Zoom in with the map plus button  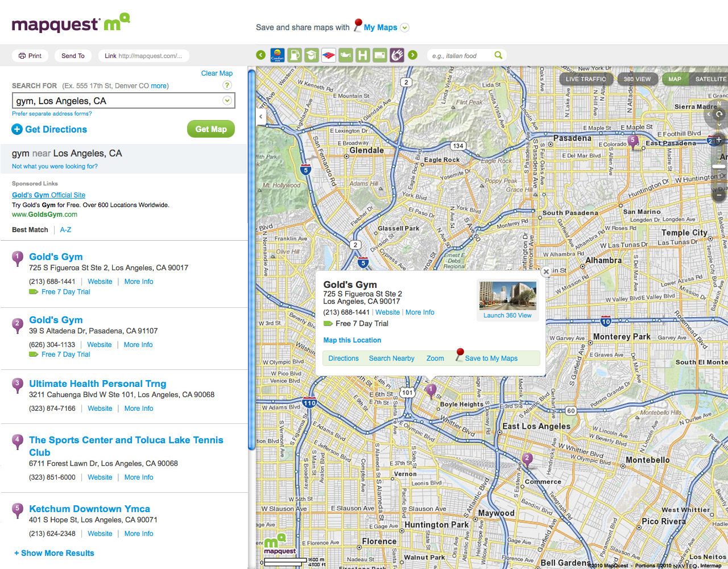719,139
